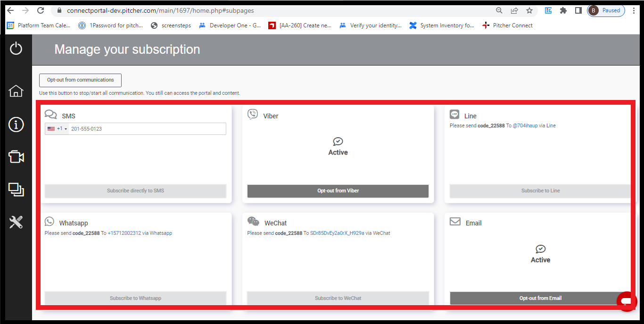Open the @704ihaup Line link

point(525,126)
